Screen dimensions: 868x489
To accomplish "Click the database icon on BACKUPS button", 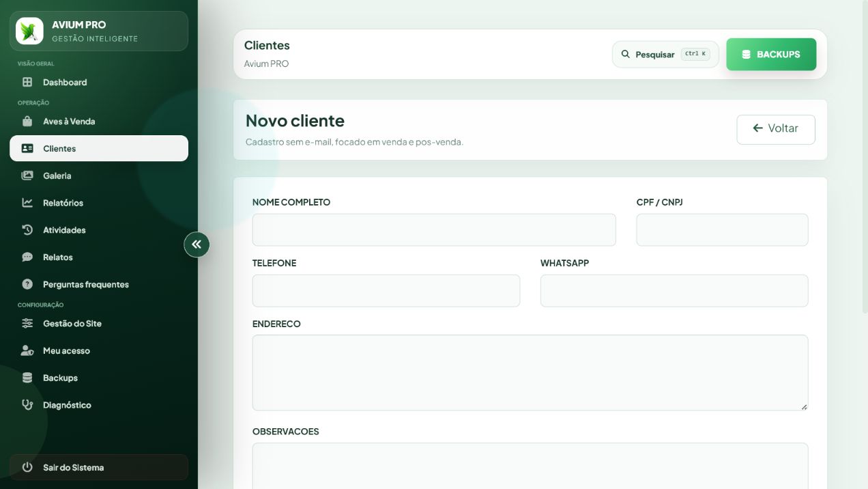I will coord(746,54).
